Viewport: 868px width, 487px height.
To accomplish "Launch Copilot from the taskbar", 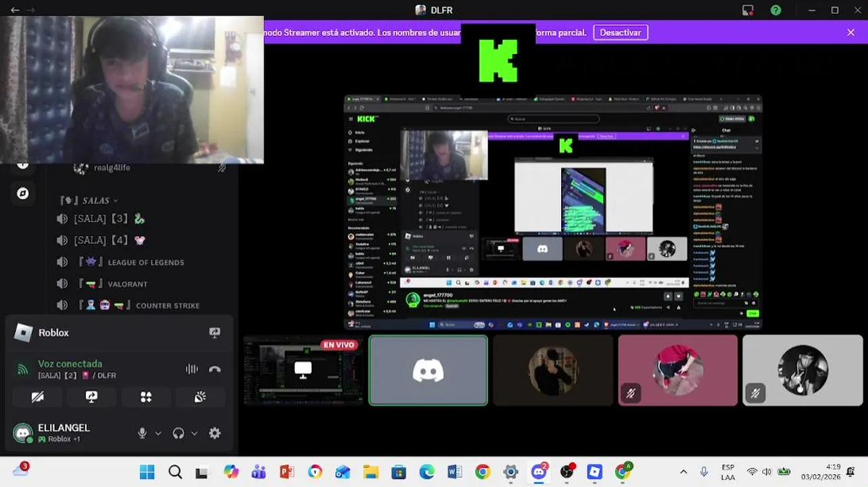I will pyautogui.click(x=231, y=472).
